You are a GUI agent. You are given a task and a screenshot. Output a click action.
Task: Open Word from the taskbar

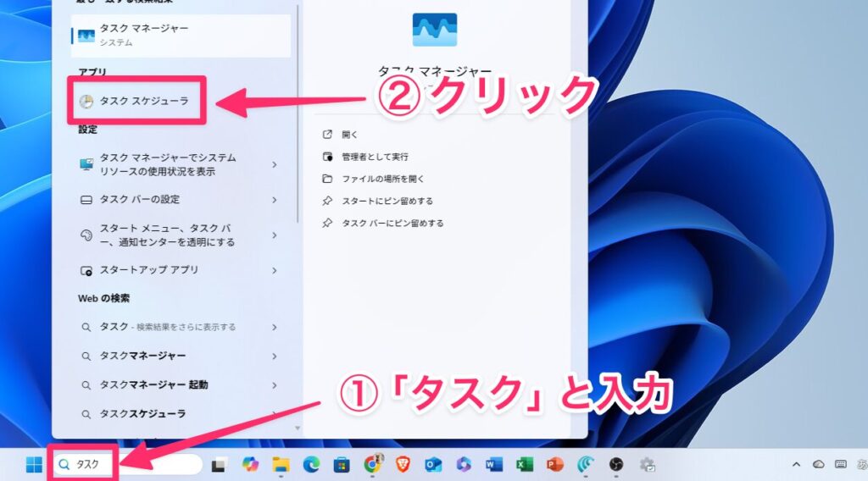click(x=494, y=464)
